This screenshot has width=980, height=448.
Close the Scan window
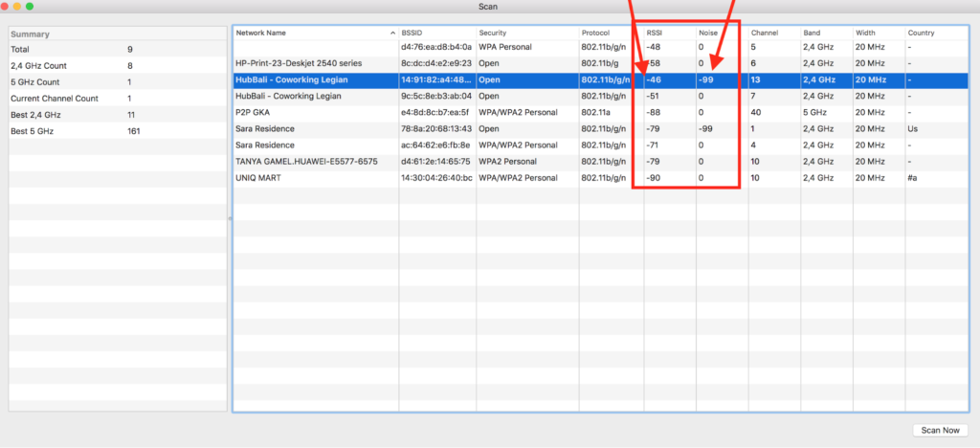[11, 7]
